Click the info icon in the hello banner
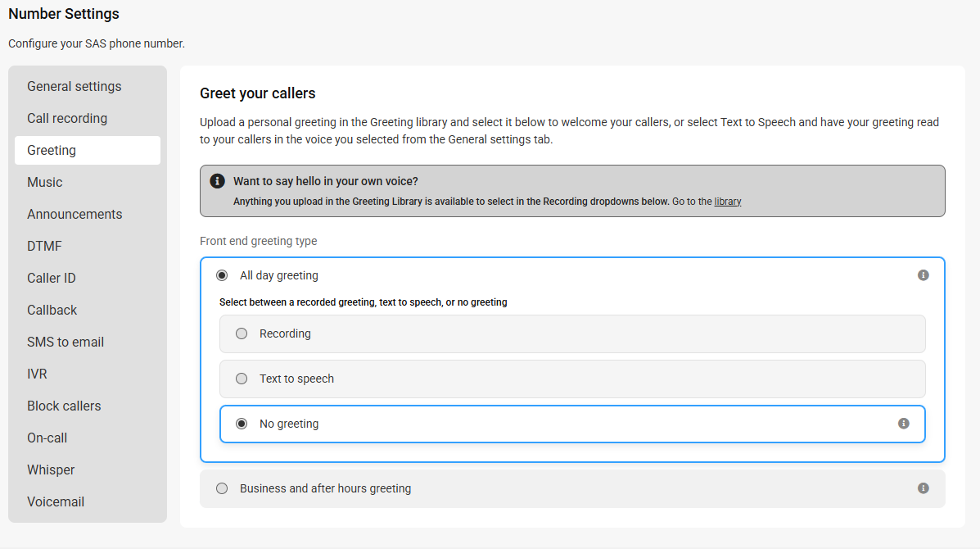 click(x=217, y=181)
